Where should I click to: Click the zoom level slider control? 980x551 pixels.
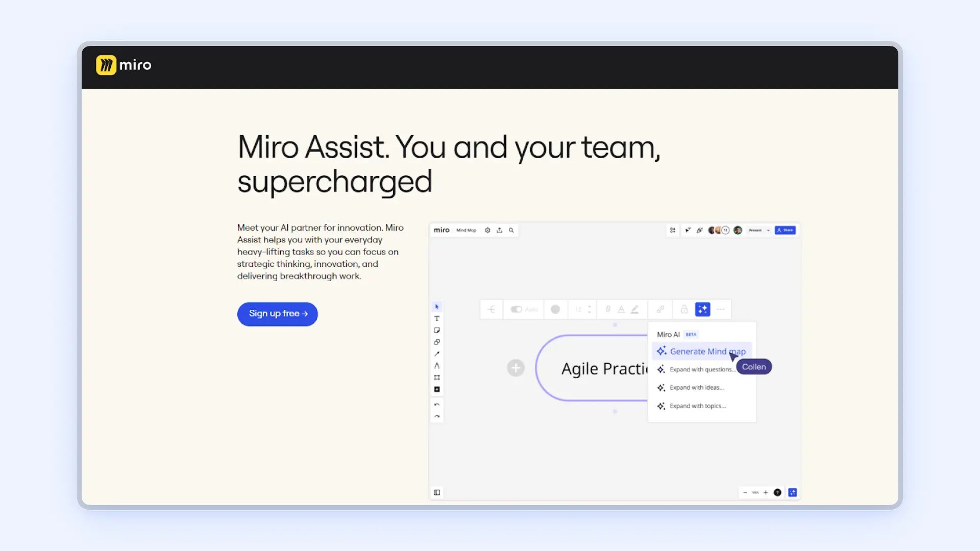pos(756,492)
